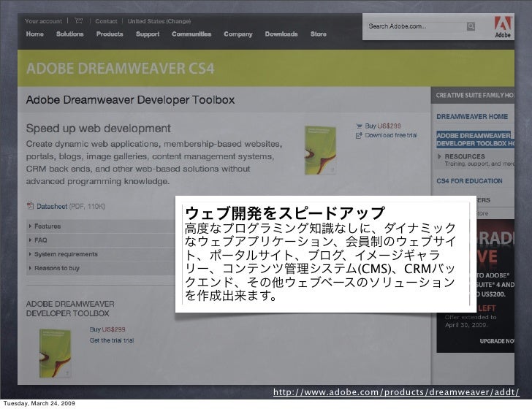This screenshot has width=532, height=409.
Task: Focus the Search Adobe.com field
Action: pos(417,26)
